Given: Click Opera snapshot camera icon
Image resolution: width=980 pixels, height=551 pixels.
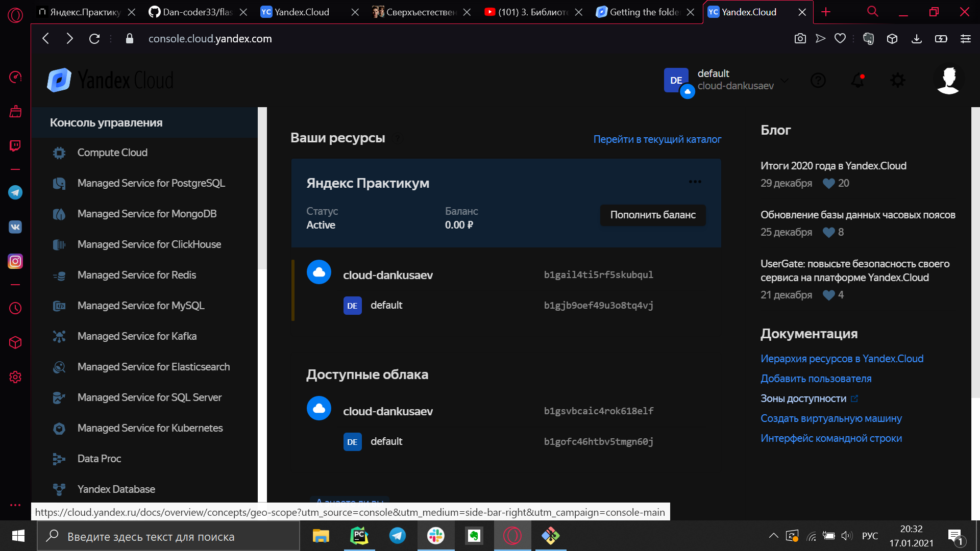Looking at the screenshot, I should [x=800, y=39].
